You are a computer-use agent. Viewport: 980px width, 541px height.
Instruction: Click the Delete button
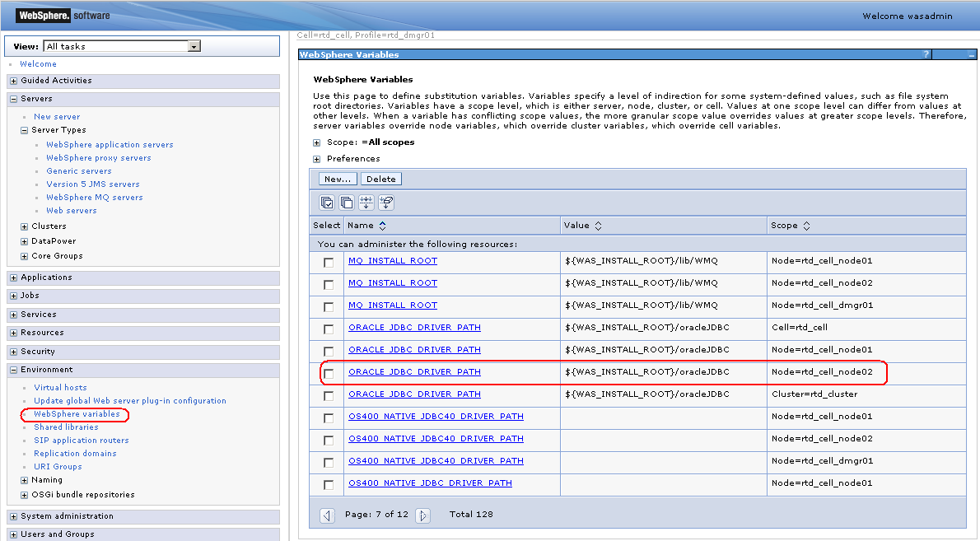(x=381, y=180)
